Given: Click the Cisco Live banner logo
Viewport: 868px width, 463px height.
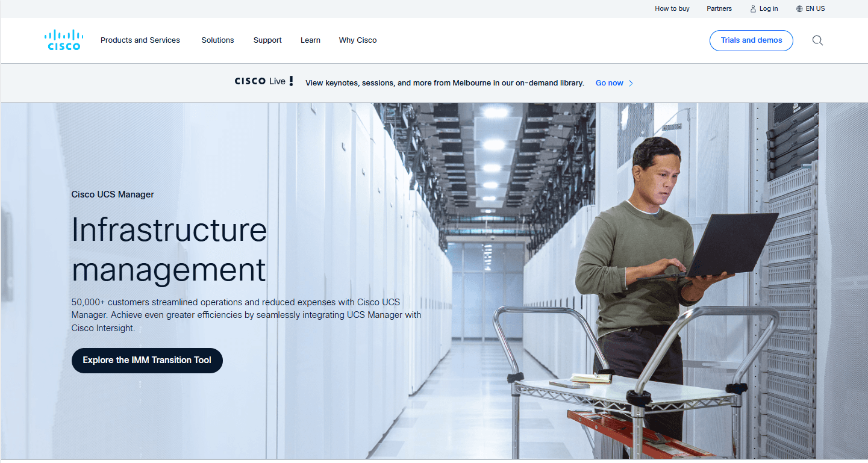Looking at the screenshot, I should [264, 81].
